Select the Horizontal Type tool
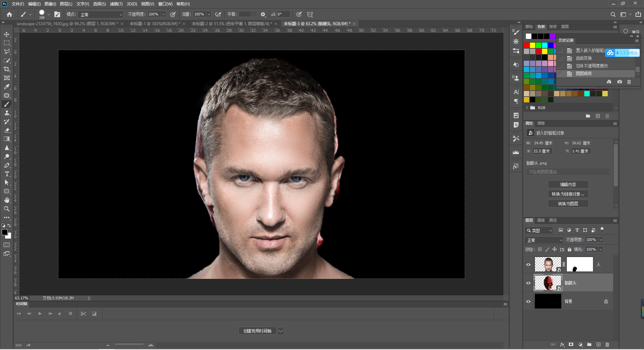Screen dimensions: 644x350 tap(7, 174)
